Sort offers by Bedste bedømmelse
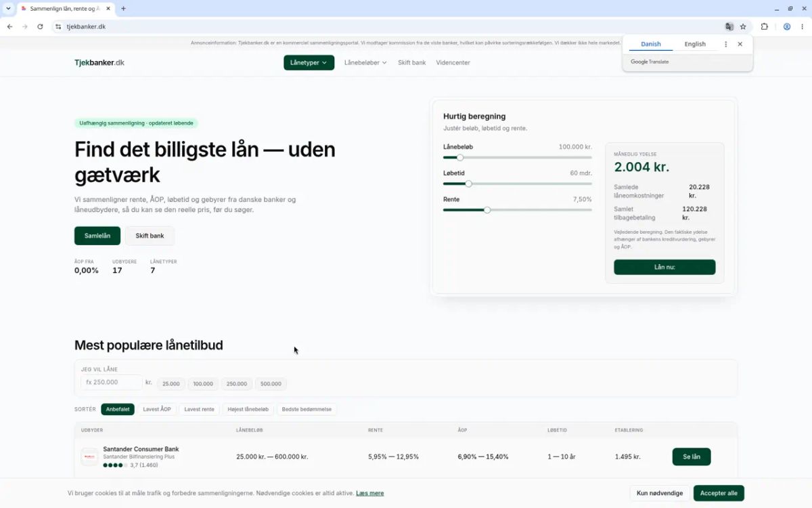This screenshot has height=508, width=812. 307,409
